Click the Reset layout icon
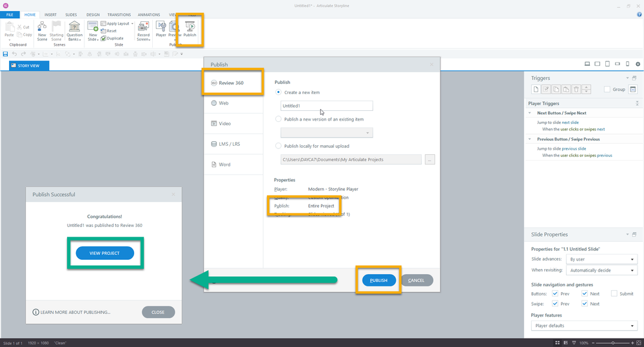Viewport: 644px width, 347px height. coord(109,31)
